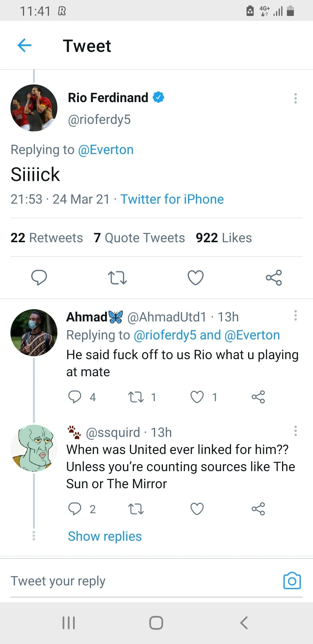Like Rio Ferdinand's "Siiiick" tweet
This screenshot has height=644, width=313.
(196, 278)
